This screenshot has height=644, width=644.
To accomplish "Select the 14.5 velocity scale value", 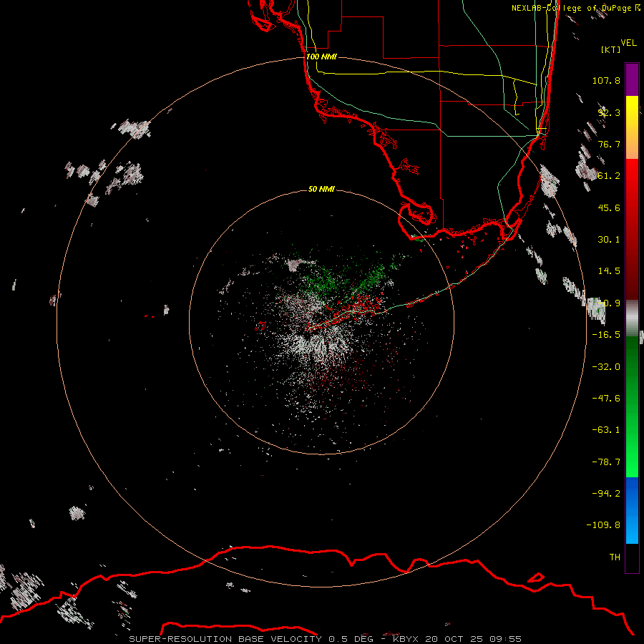I will pyautogui.click(x=609, y=271).
